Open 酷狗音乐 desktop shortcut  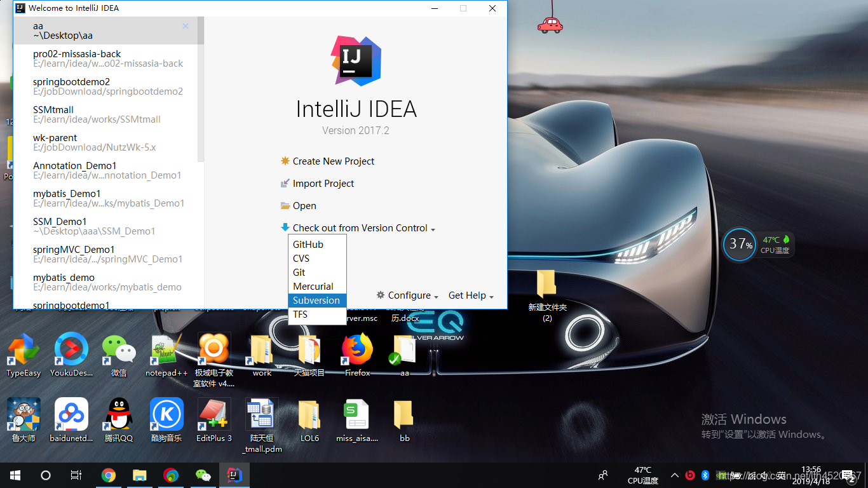(166, 420)
